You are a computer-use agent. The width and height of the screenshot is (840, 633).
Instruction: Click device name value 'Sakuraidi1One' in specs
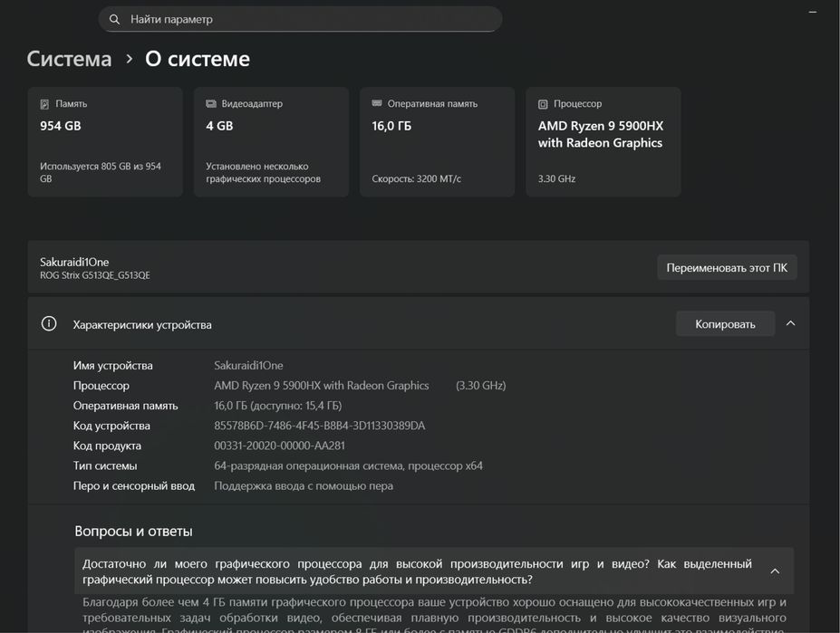pyautogui.click(x=248, y=366)
